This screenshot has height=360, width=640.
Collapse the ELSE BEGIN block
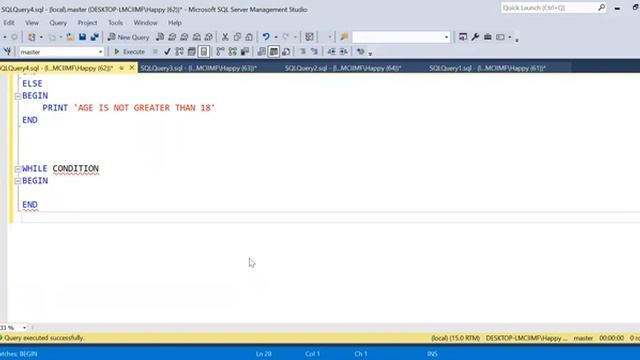pyautogui.click(x=18, y=96)
